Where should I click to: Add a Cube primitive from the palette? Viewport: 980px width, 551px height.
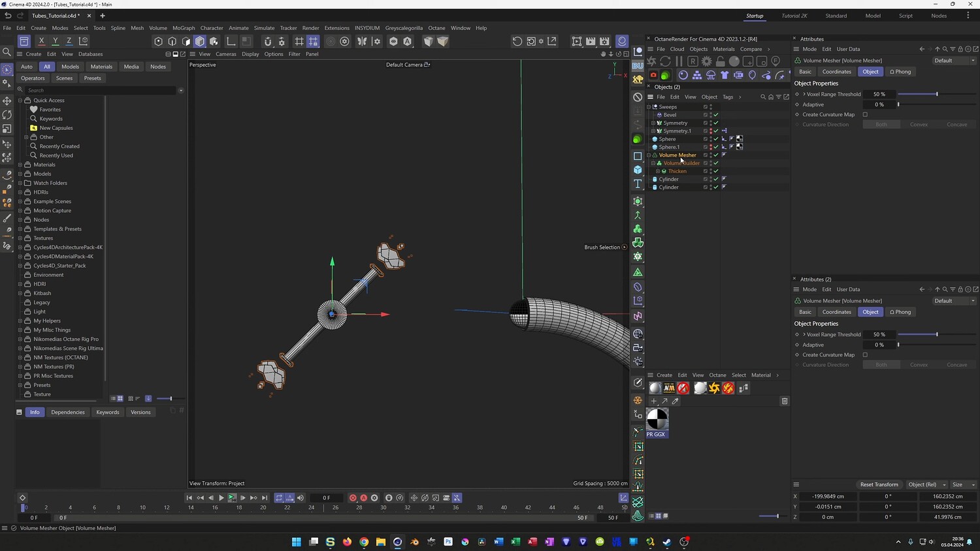coord(638,170)
